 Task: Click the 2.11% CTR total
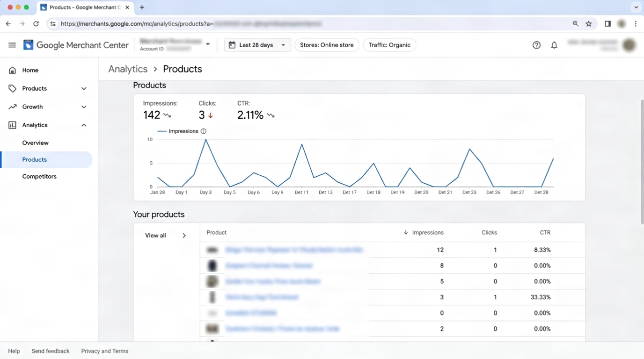click(250, 115)
